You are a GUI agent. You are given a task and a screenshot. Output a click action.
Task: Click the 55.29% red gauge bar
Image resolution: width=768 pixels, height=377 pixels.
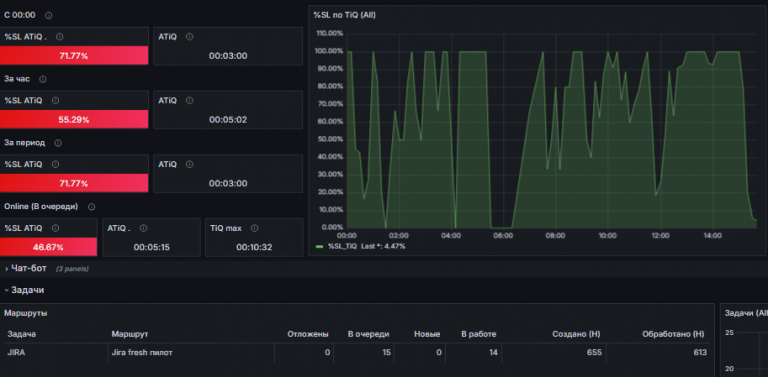point(74,119)
